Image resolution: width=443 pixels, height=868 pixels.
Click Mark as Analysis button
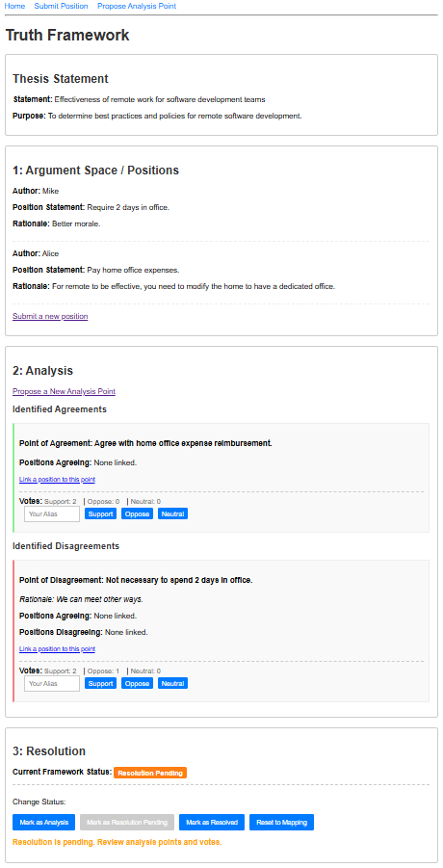[43, 822]
